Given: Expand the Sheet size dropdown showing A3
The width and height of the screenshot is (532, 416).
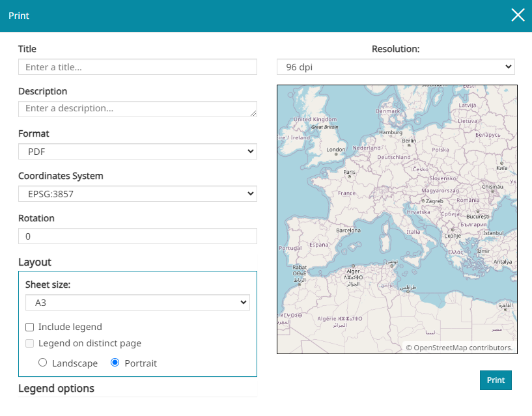Looking at the screenshot, I should [x=137, y=302].
